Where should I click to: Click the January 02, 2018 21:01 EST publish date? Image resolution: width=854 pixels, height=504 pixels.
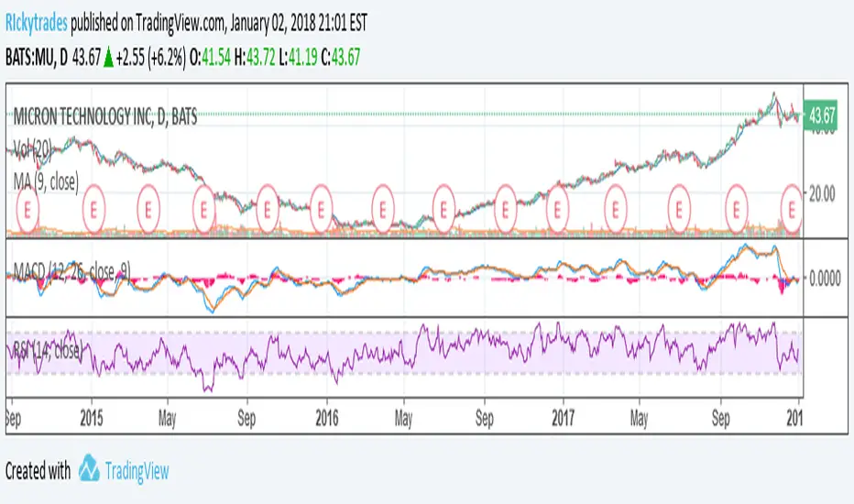pyautogui.click(x=299, y=23)
